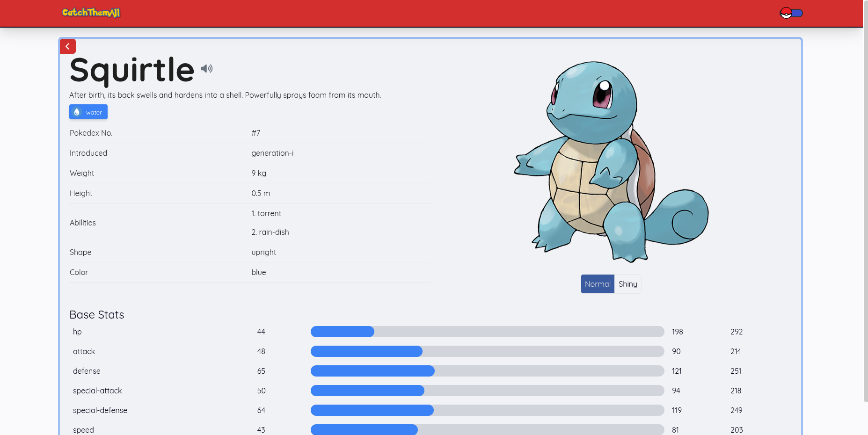Click the color value blue
868x435 pixels.
pyautogui.click(x=258, y=272)
